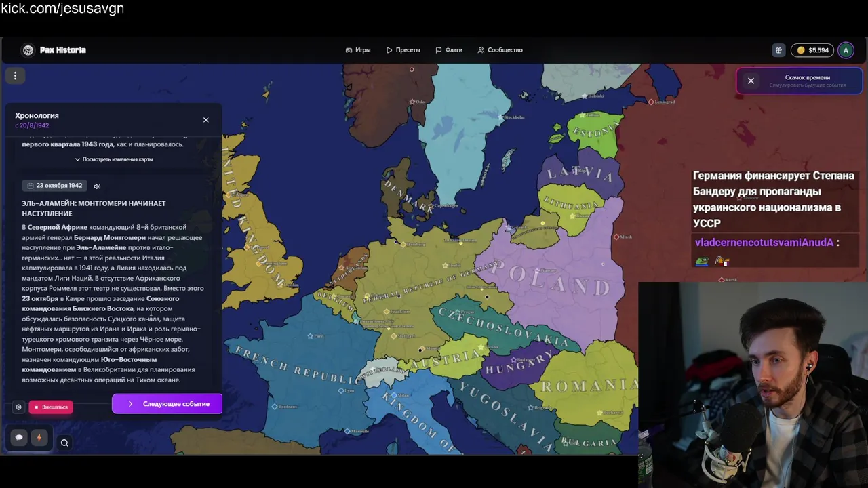The width and height of the screenshot is (868, 488).
Task: Click the username vladcernencotutsvamiAnudA in stream overlay
Action: pyautogui.click(x=764, y=242)
